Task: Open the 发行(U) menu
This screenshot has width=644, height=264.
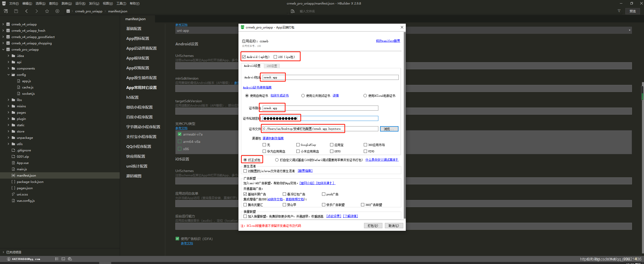Action: tap(94, 4)
